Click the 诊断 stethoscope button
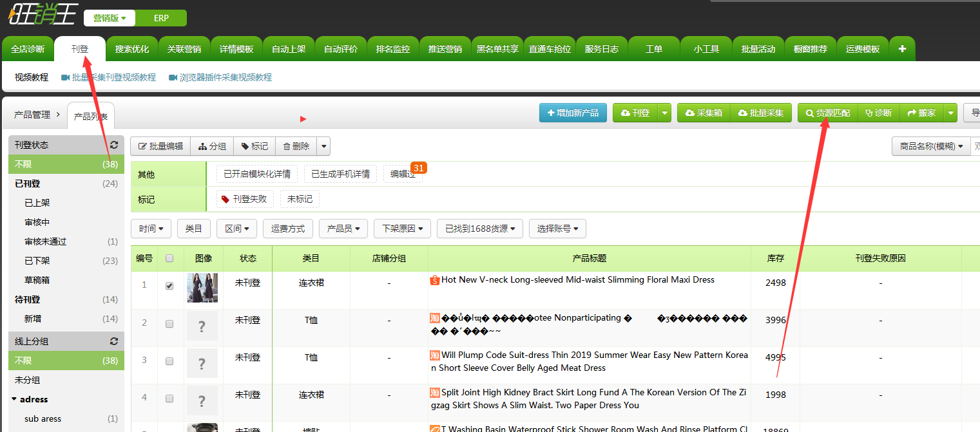The image size is (980, 432). point(879,113)
